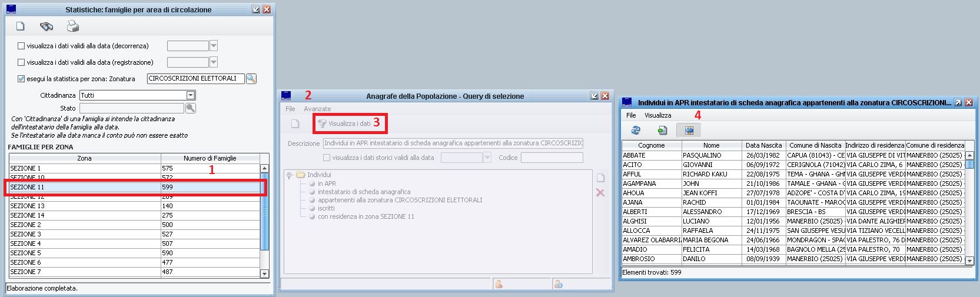
Task: Click the new document icon in Statistiche window
Action: click(x=21, y=26)
